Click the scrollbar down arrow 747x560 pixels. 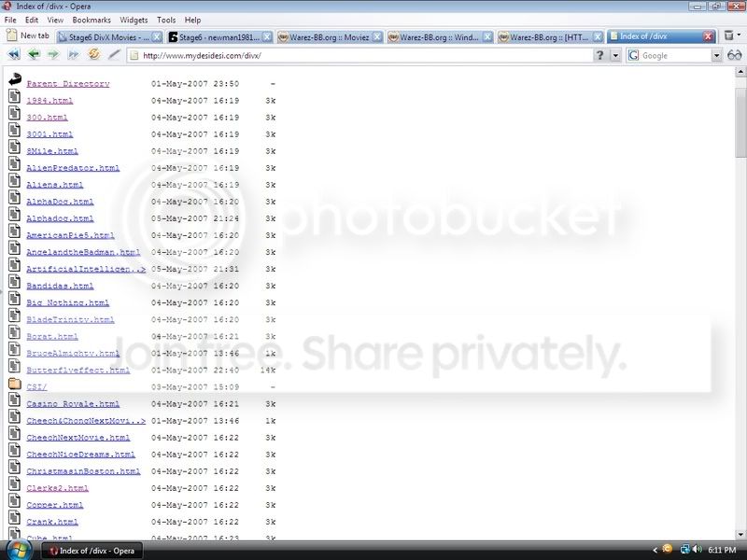740,534
